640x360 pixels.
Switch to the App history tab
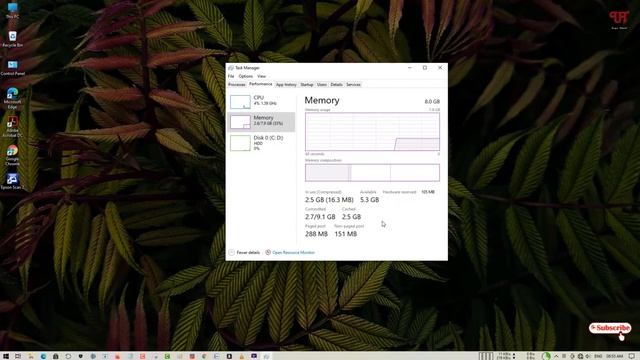286,84
